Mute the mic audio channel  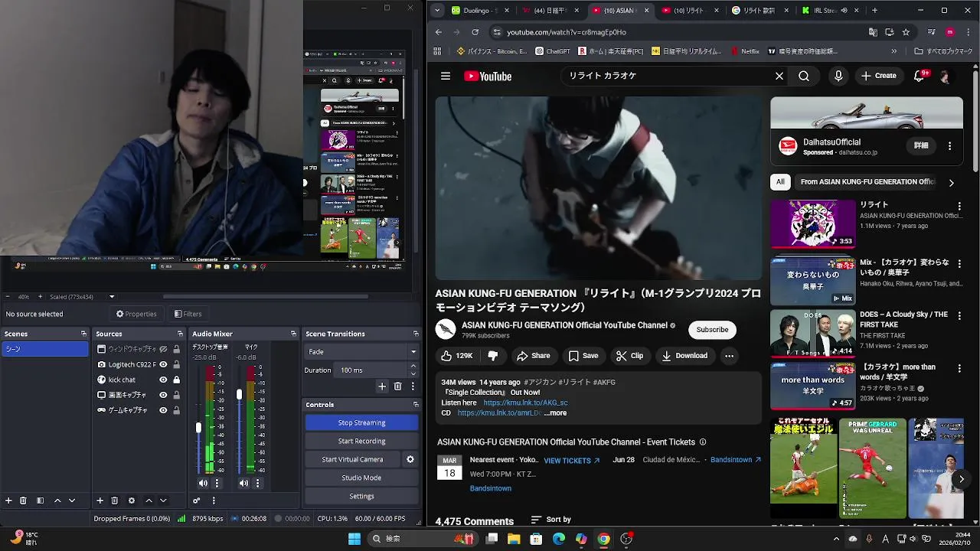point(243,483)
